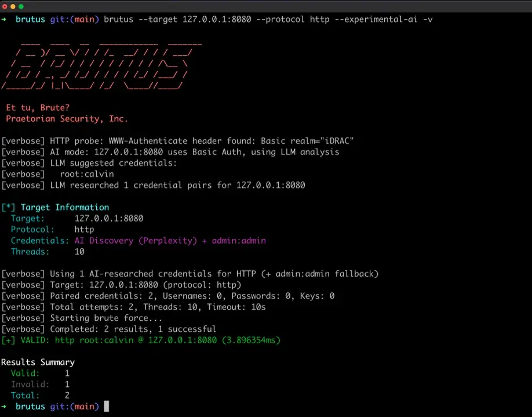The image size is (532, 417).
Task: Select the Valid count value
Action: tap(67, 373)
